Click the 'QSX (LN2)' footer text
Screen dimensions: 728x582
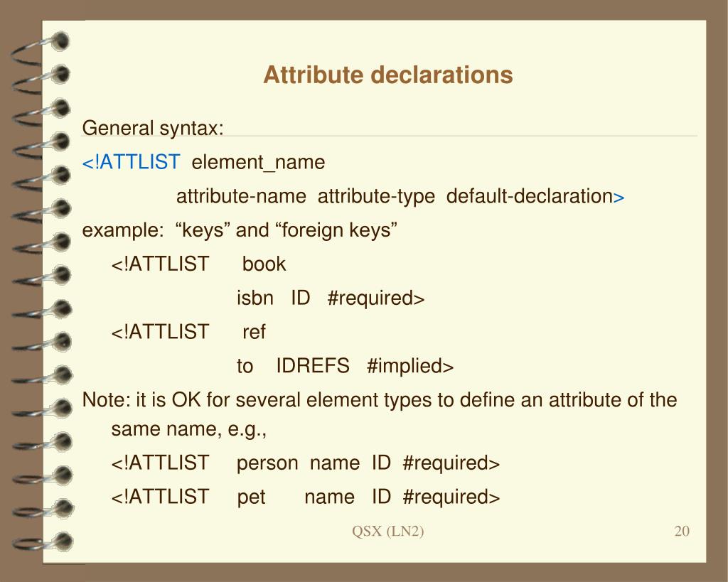point(387,531)
